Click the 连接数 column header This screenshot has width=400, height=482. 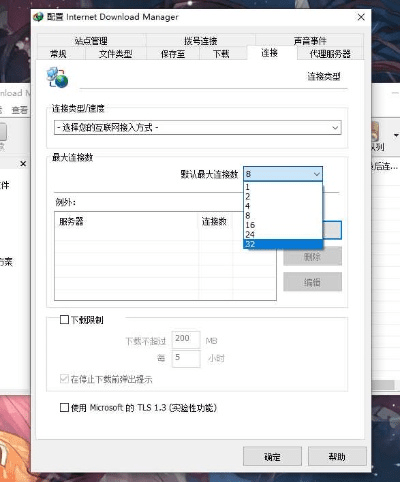216,221
